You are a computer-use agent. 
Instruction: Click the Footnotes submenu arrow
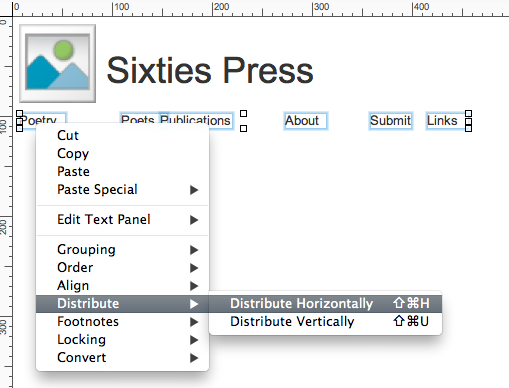(194, 322)
